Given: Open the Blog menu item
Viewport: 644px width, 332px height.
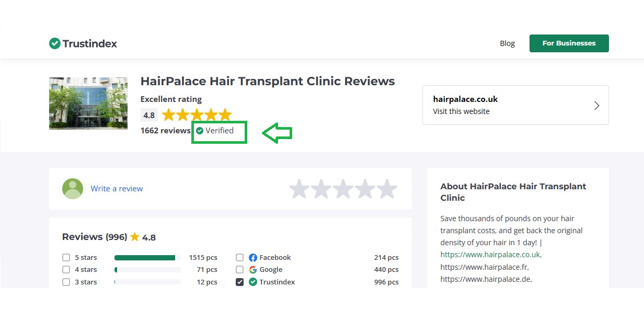Looking at the screenshot, I should coord(507,43).
